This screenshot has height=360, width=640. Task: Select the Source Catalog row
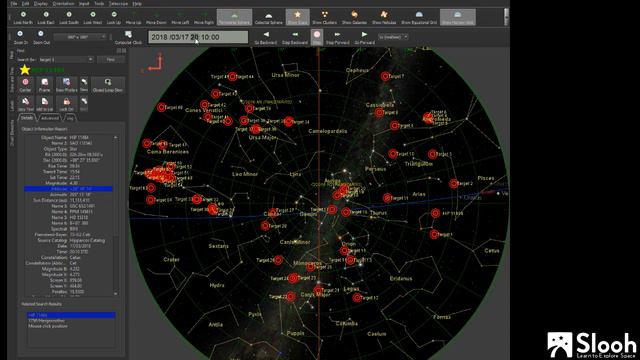pyautogui.click(x=68, y=240)
